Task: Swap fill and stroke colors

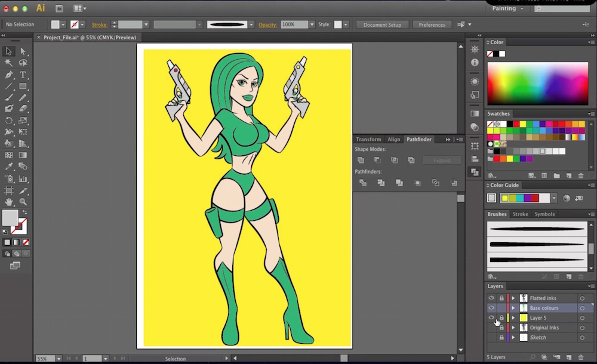Action: pyautogui.click(x=24, y=212)
